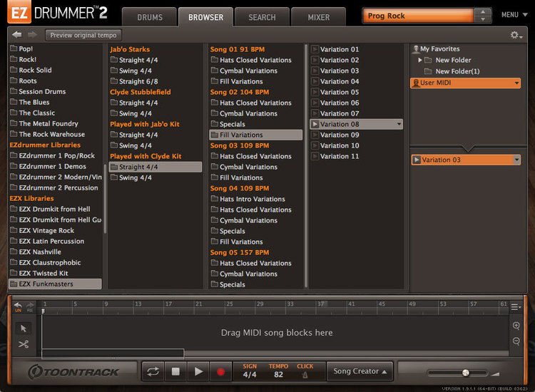This screenshot has height=392, width=535.
Task: Go forward with the browser forward arrow
Action: [32, 34]
